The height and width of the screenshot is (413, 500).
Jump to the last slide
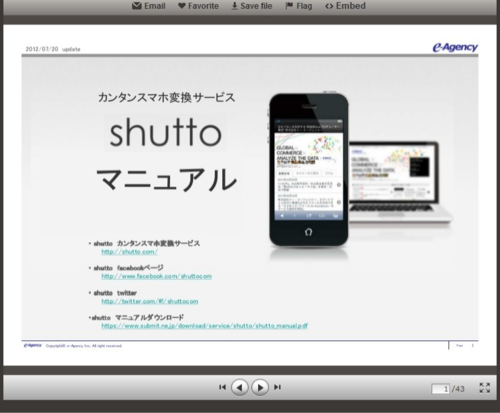(277, 387)
